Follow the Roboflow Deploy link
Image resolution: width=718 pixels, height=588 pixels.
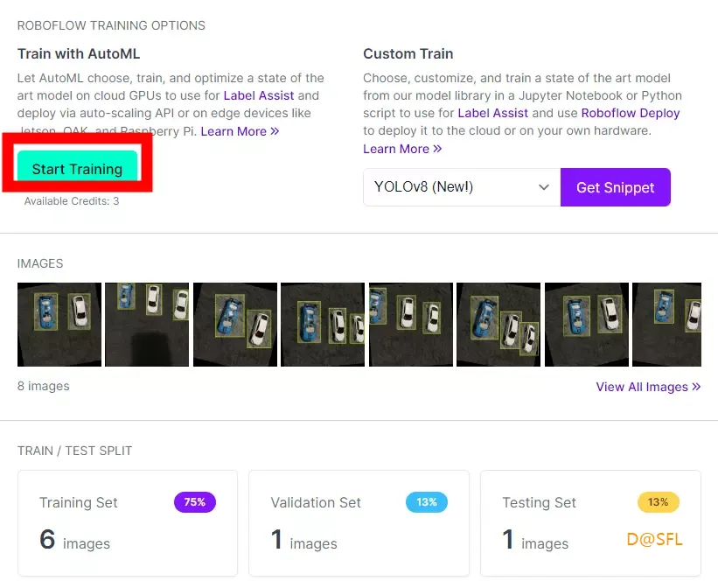(x=631, y=113)
